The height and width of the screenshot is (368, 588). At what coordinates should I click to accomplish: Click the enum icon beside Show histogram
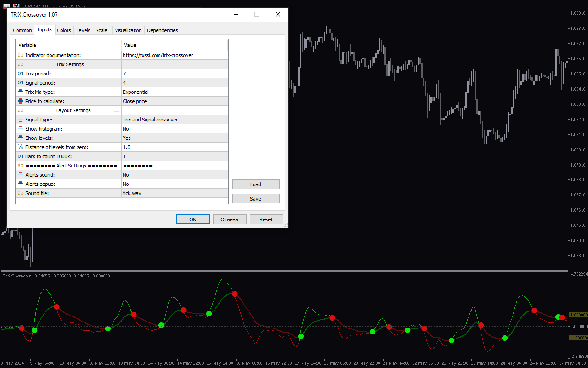click(20, 129)
